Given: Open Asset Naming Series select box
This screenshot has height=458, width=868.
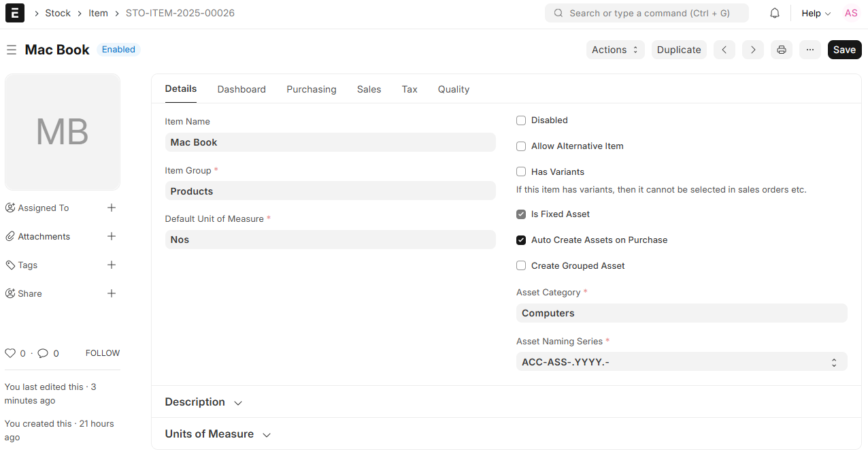Looking at the screenshot, I should click(682, 362).
